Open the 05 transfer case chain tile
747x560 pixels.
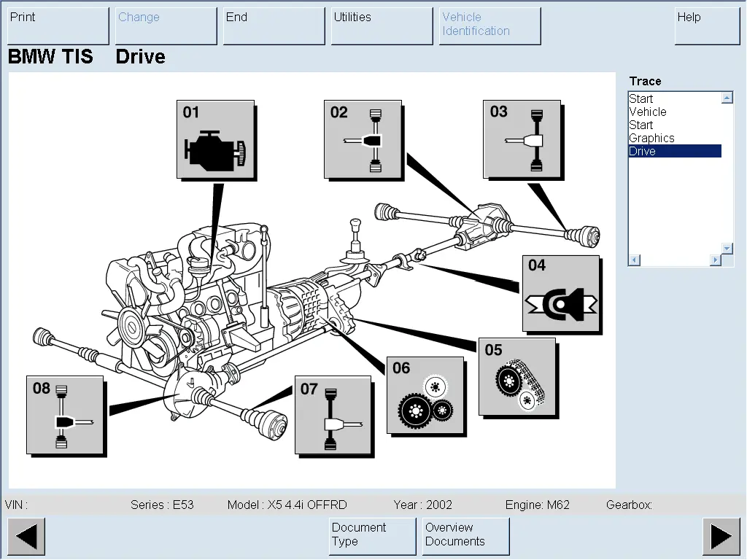click(516, 377)
